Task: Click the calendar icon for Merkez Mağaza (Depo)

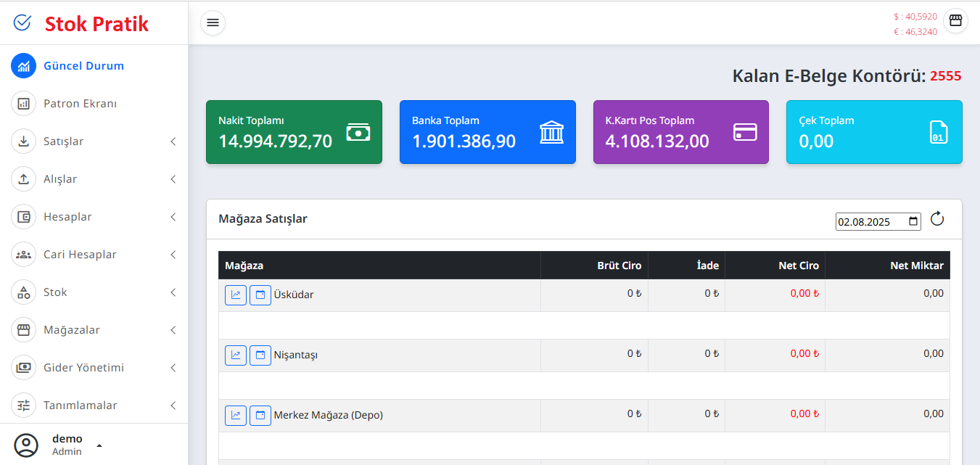Action: click(260, 415)
